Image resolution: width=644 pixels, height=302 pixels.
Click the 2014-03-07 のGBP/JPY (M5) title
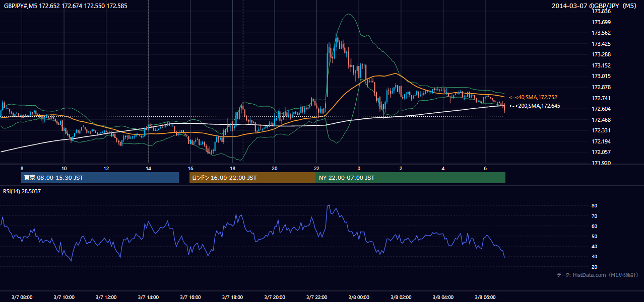pos(595,6)
